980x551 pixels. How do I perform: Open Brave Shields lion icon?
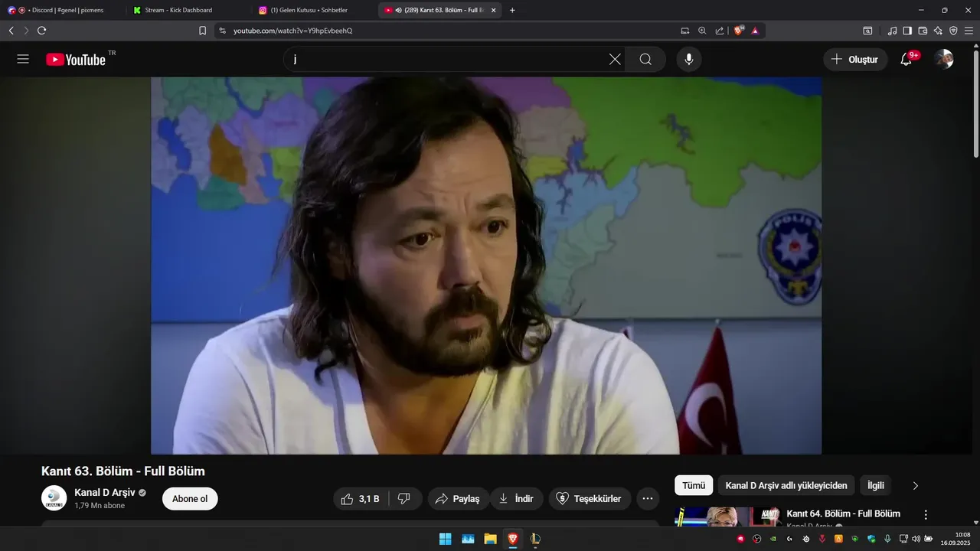tap(739, 31)
